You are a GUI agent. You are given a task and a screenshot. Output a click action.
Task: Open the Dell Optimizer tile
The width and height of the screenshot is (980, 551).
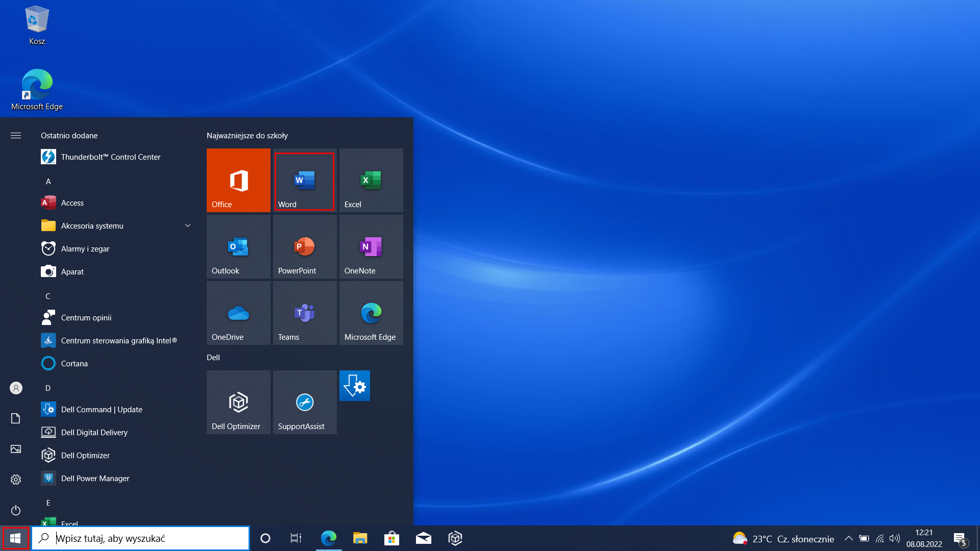[x=238, y=402]
